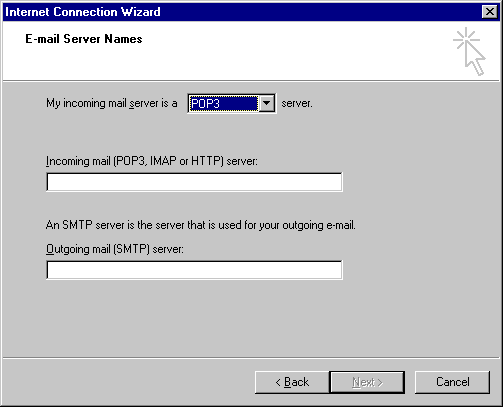The height and width of the screenshot is (407, 503).
Task: Close the Internet Connection Wizard window
Action: click(490, 12)
